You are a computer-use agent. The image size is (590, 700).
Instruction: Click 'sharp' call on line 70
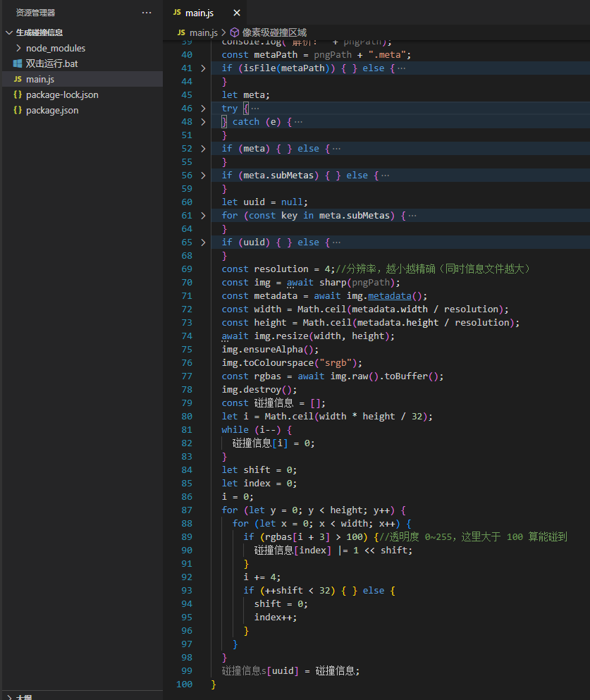click(333, 283)
